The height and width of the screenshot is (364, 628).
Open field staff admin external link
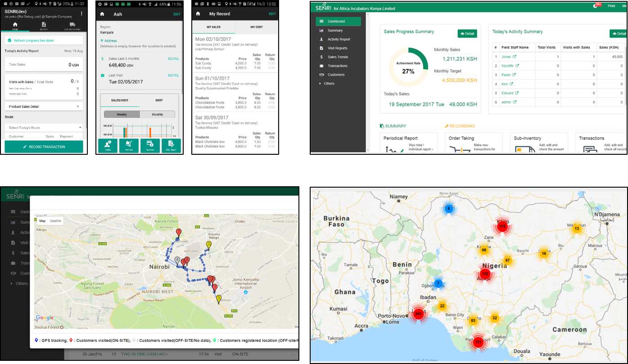515,102
